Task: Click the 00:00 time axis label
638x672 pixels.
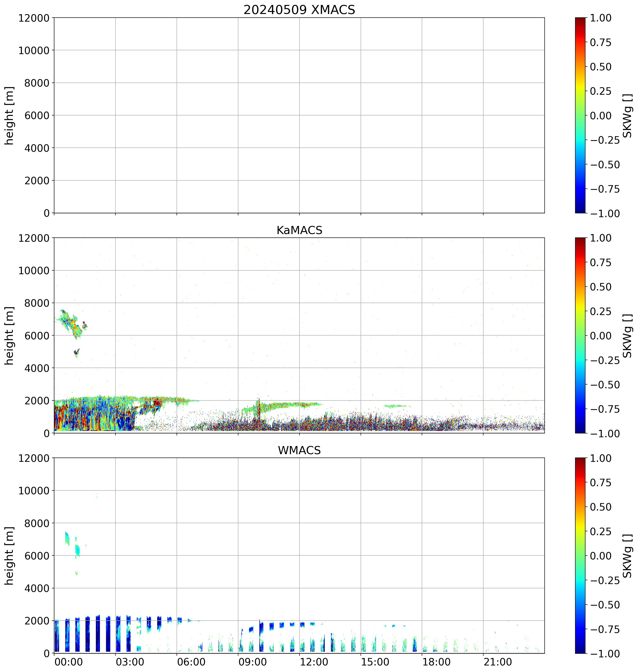Action: 68,662
